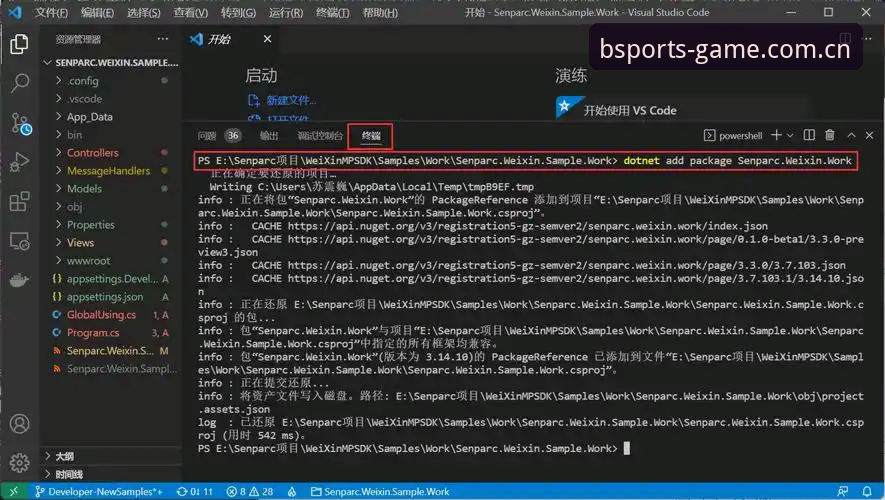Close the terminal panel
885x500 pixels.
coord(869,135)
